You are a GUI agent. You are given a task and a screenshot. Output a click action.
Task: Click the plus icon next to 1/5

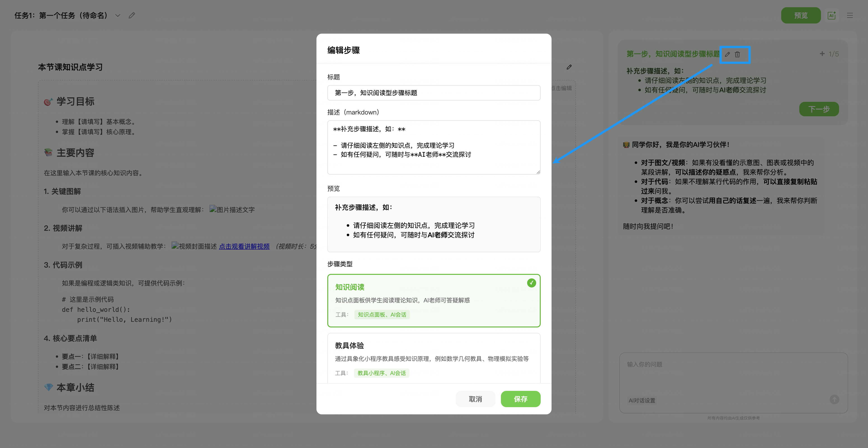822,54
